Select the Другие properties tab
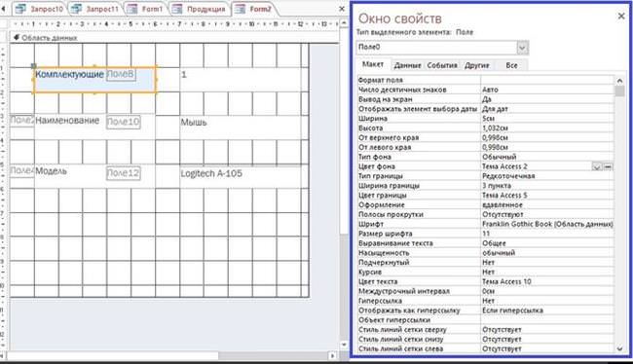This screenshot has height=364, width=633. pyautogui.click(x=477, y=65)
